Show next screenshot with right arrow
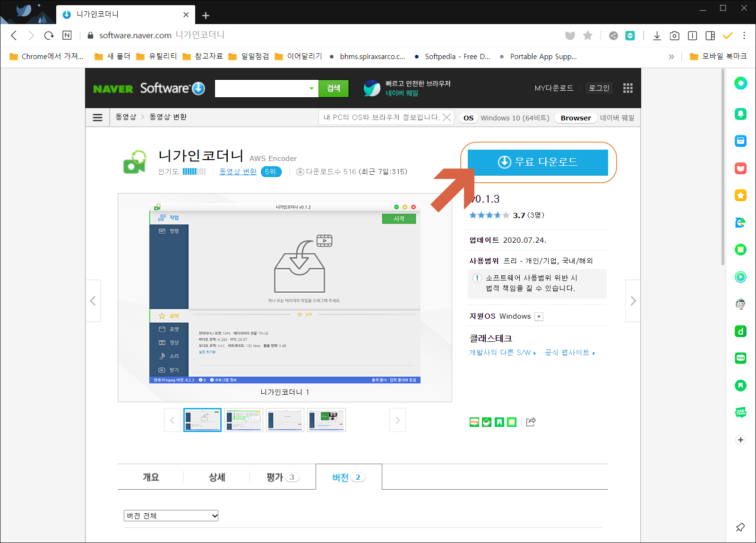 click(633, 301)
